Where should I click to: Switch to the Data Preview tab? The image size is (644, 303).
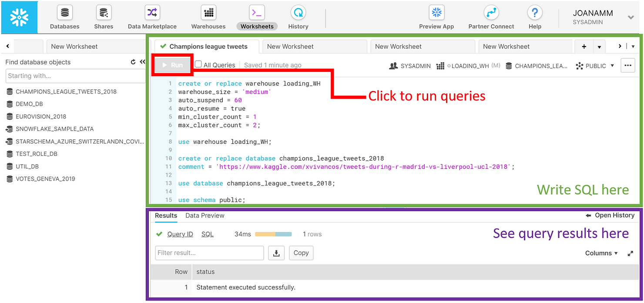point(205,215)
